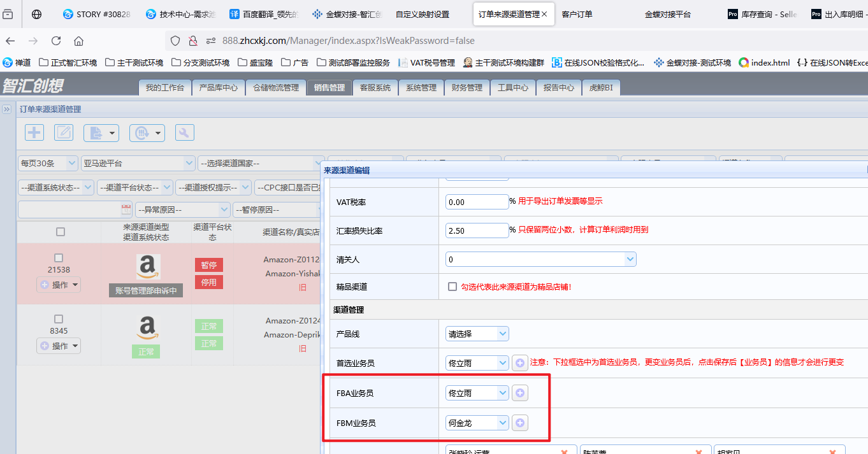
Task: Open the FBM业务员 dropdown showing 何金龙
Action: [x=477, y=422]
